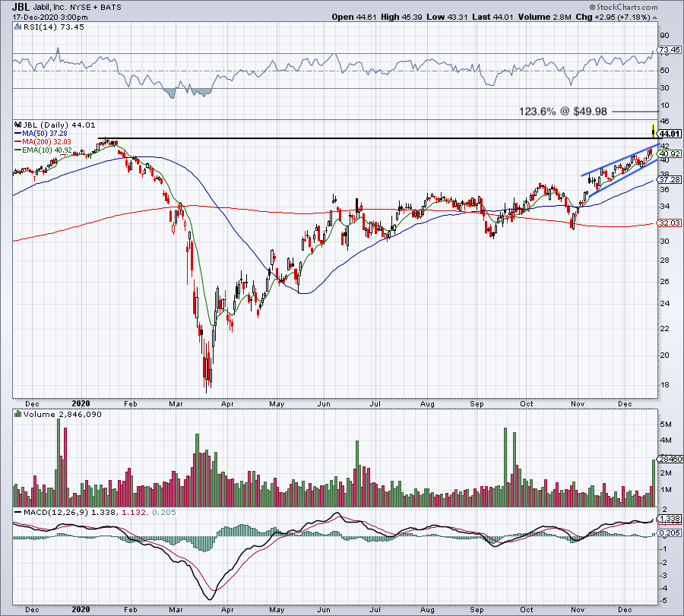Click the JBL ticker symbol in the header
Viewport: 684px width, 616px height.
pyautogui.click(x=21, y=7)
